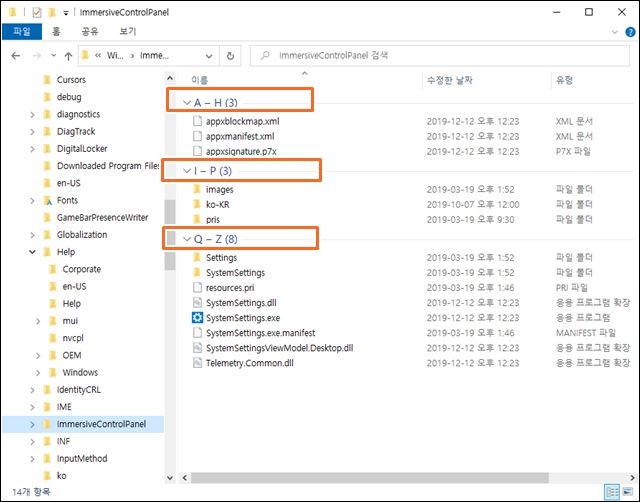Click the SystemSettings.exe gear icon

coord(197,318)
